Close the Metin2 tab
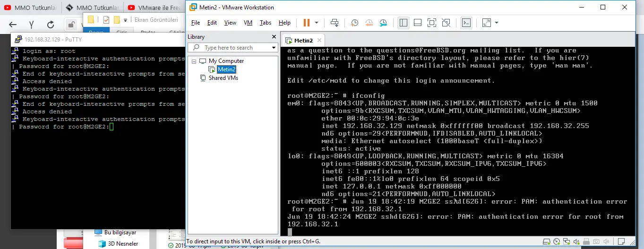The height and width of the screenshot is (249, 644). pyautogui.click(x=319, y=41)
